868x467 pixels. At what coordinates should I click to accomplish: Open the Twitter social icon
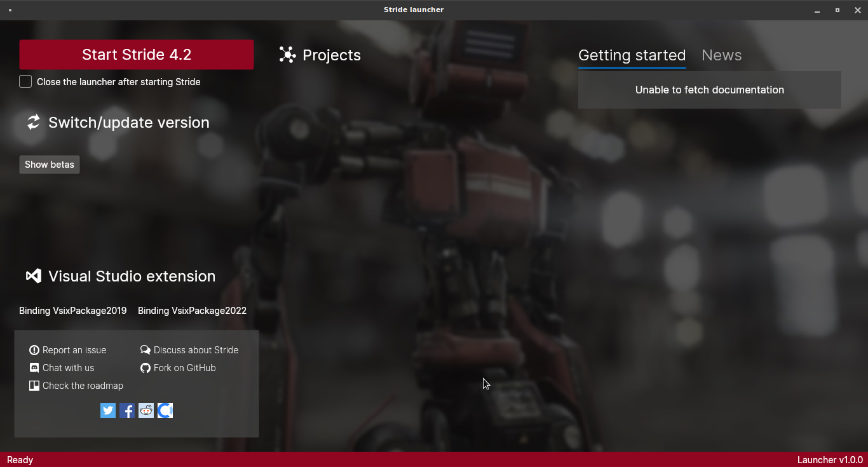(108, 410)
